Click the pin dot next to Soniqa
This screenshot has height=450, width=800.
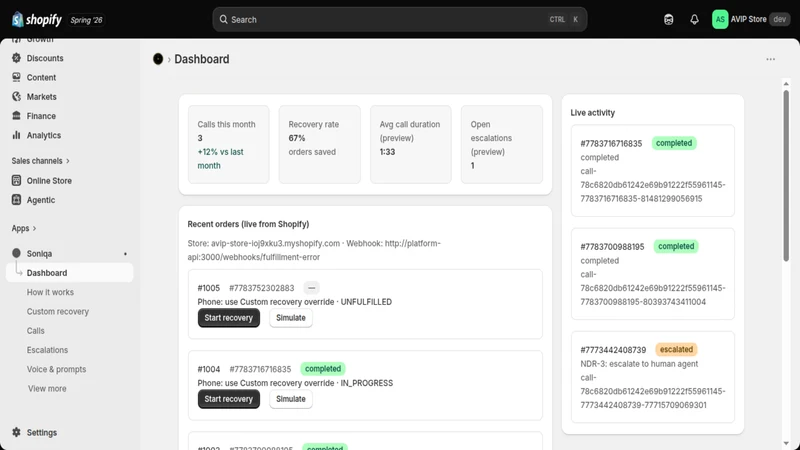point(125,254)
